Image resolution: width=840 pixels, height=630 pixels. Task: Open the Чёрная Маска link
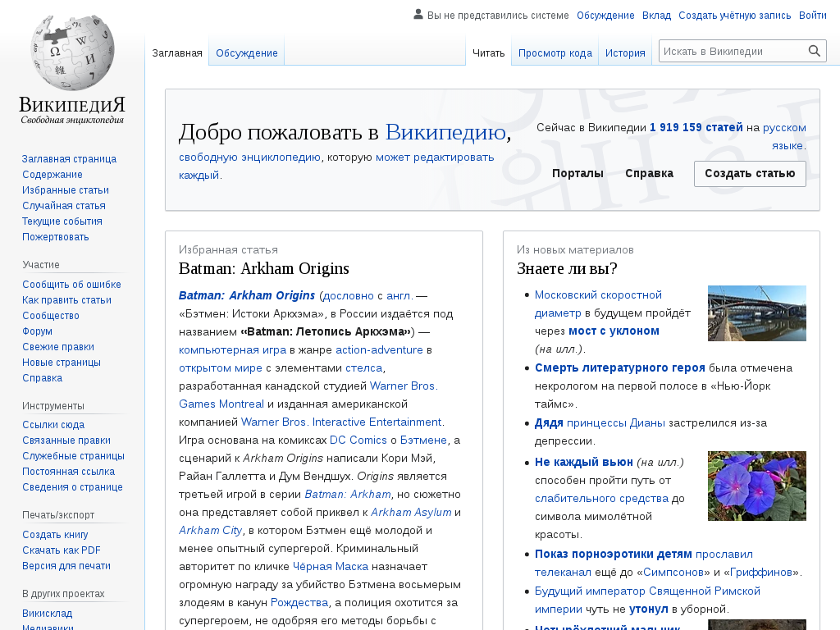point(331,566)
